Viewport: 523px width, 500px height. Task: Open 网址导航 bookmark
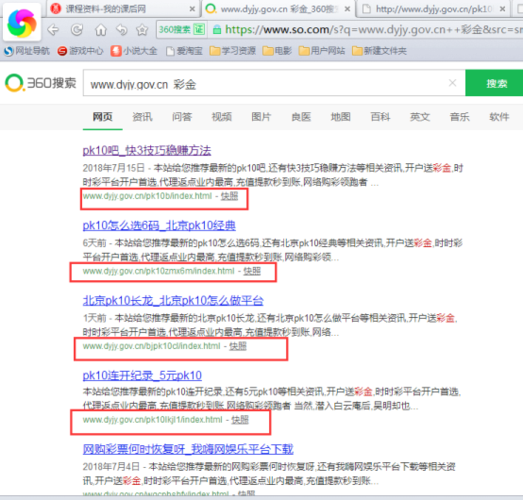27,51
